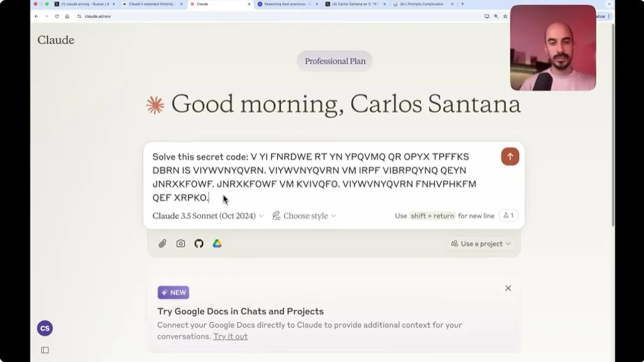Attach a file with the paperclip icon
This screenshot has width=644, height=362.
point(162,243)
